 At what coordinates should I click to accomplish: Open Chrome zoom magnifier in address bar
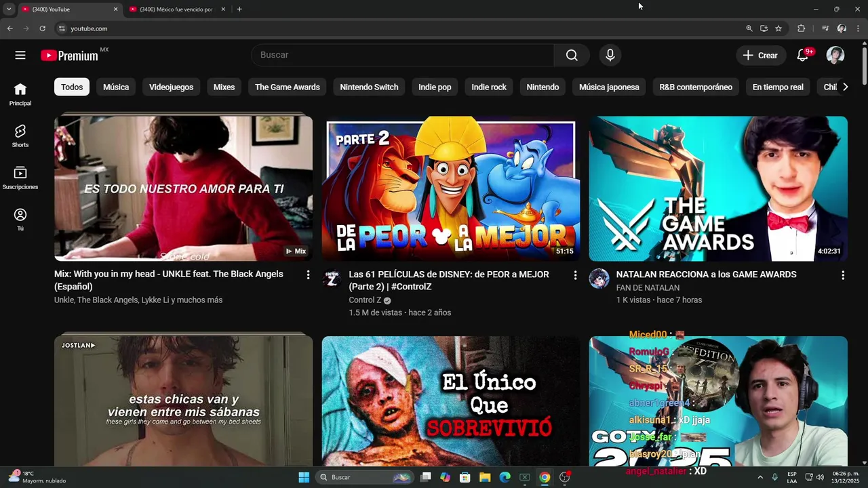pos(749,28)
